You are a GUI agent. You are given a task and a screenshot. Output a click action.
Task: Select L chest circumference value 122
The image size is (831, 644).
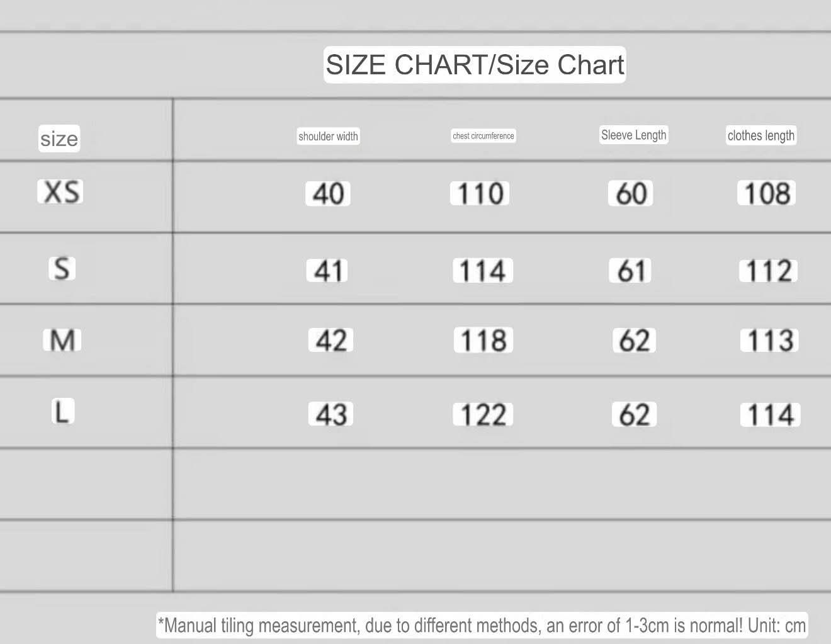click(483, 415)
